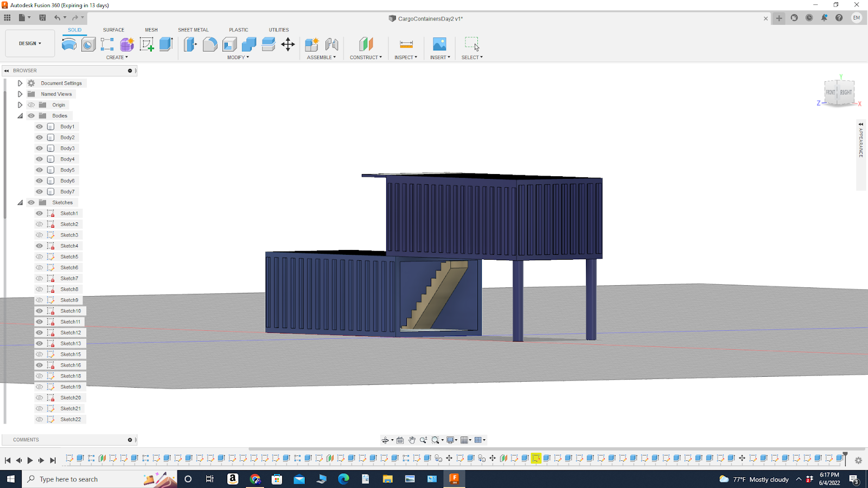868x488 pixels.
Task: Choose the Create Sketch tool
Action: coord(146,44)
